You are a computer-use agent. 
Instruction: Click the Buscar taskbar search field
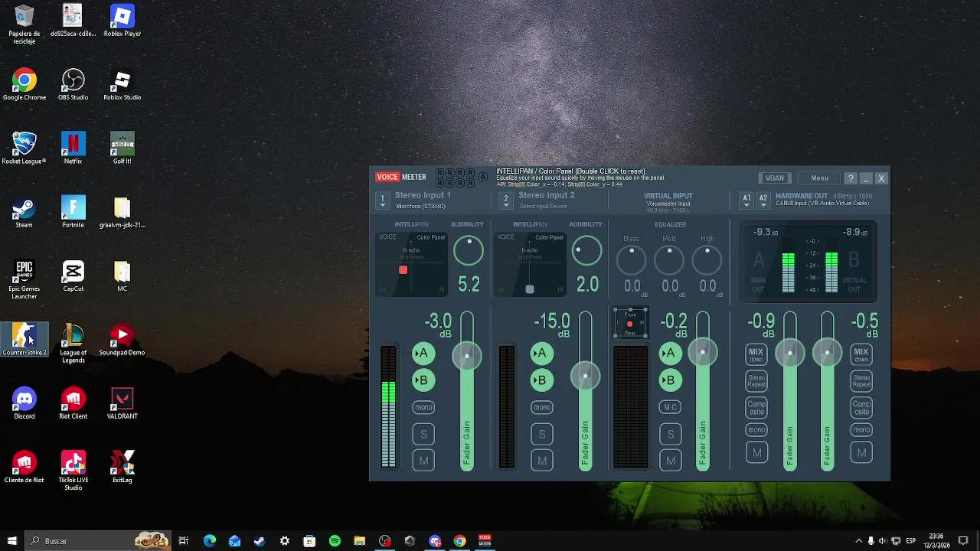coord(100,541)
